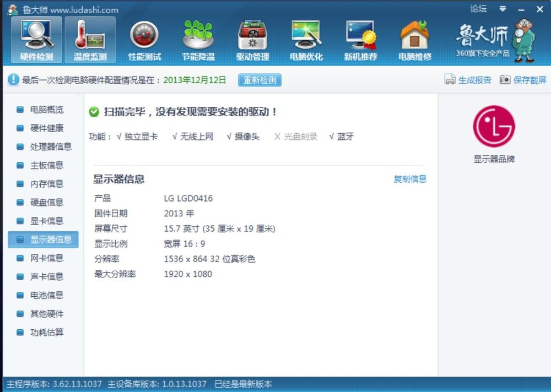This screenshot has width=551, height=392.
Task: Open 新机推荐 new PC recommendations
Action: click(x=360, y=40)
